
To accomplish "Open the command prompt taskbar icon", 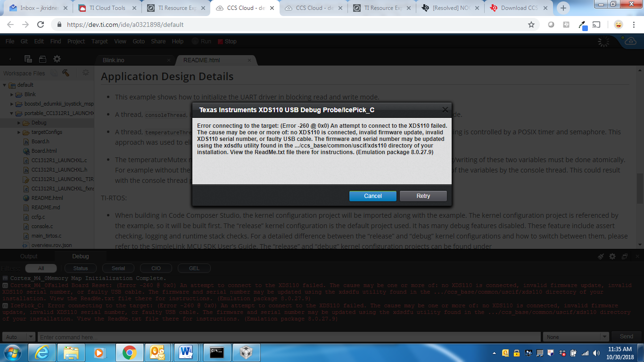I will [x=217, y=352].
